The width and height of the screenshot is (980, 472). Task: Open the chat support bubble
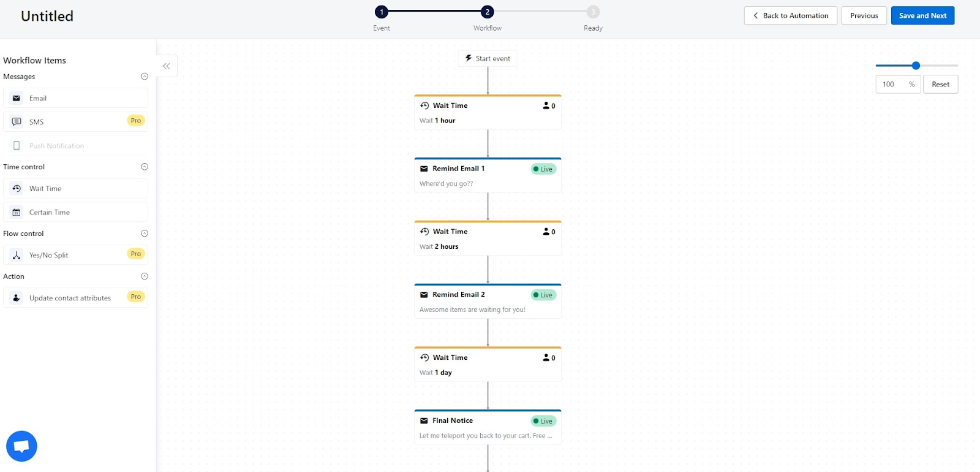(21, 446)
